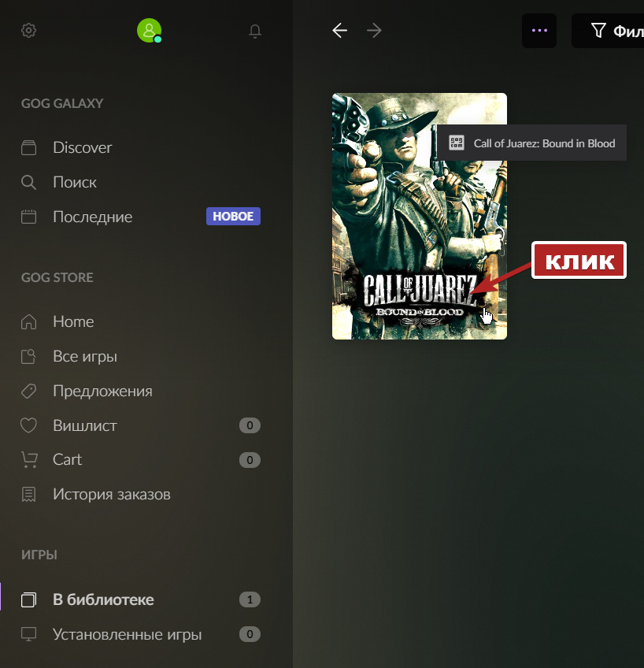This screenshot has width=644, height=668.
Task: Open История заказов order history
Action: [x=112, y=495]
